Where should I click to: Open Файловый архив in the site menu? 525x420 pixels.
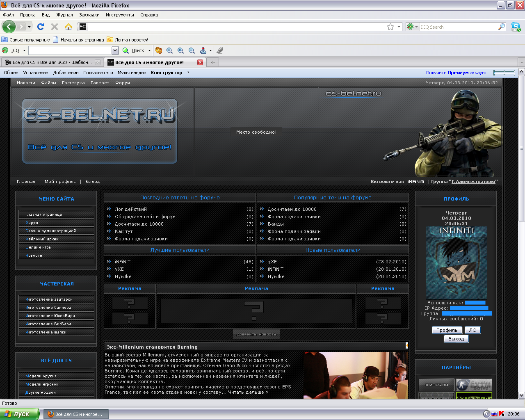coord(56,239)
